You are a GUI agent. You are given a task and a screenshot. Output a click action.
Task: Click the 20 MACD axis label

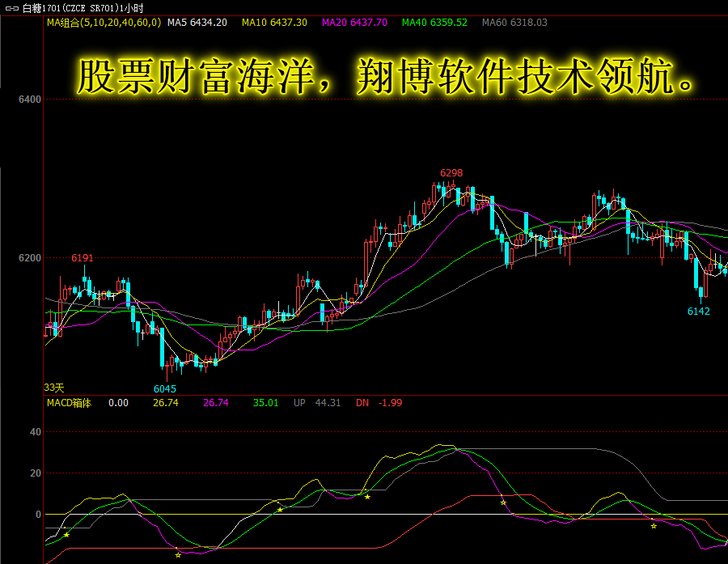tap(36, 473)
